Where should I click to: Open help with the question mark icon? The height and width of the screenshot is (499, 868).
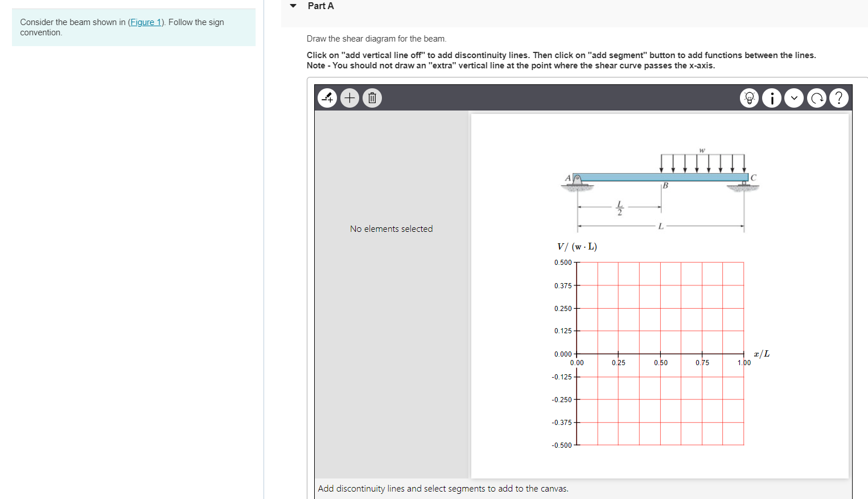pos(839,97)
